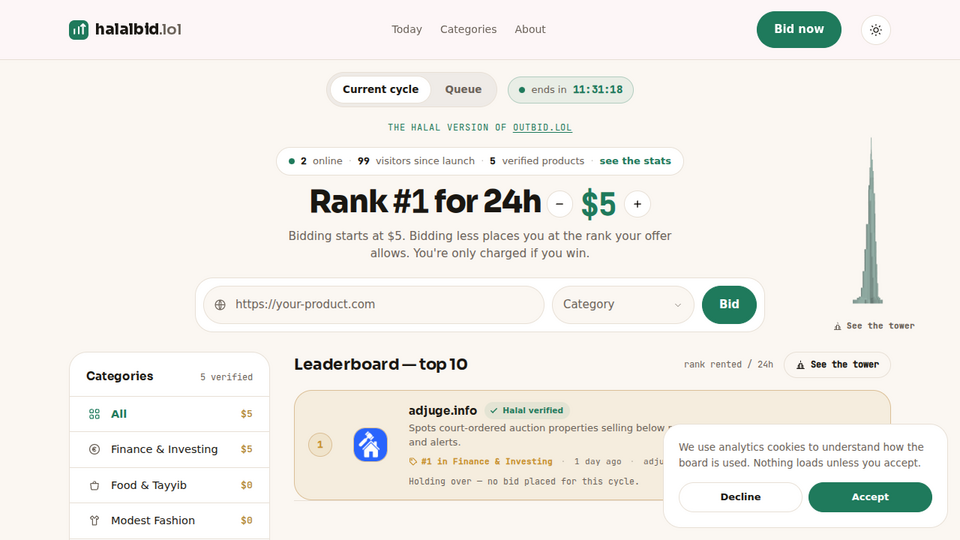The image size is (960, 540).
Task: Click the Finance & Investing euro icon
Action: (x=94, y=449)
